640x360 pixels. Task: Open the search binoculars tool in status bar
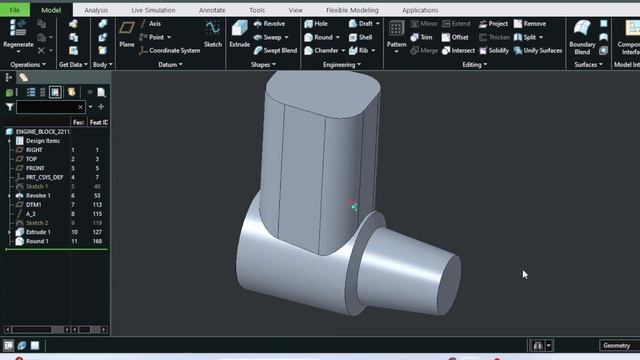pyautogui.click(x=537, y=346)
